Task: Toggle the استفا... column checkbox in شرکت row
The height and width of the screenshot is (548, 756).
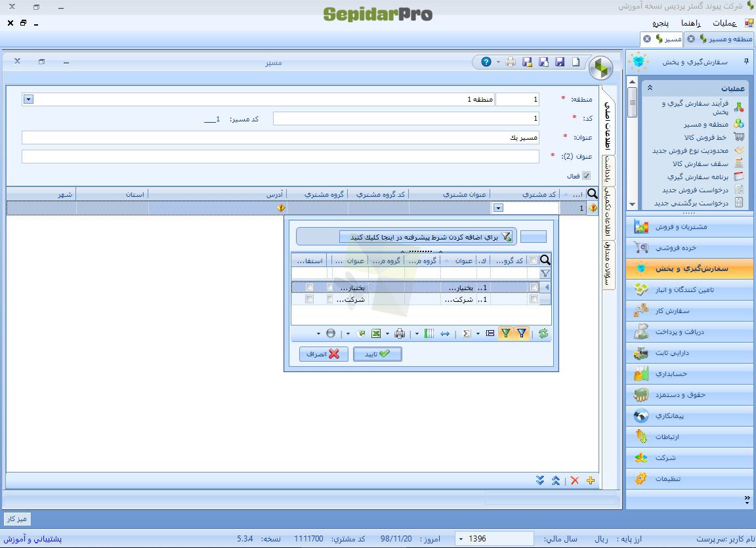Action: pos(310,299)
